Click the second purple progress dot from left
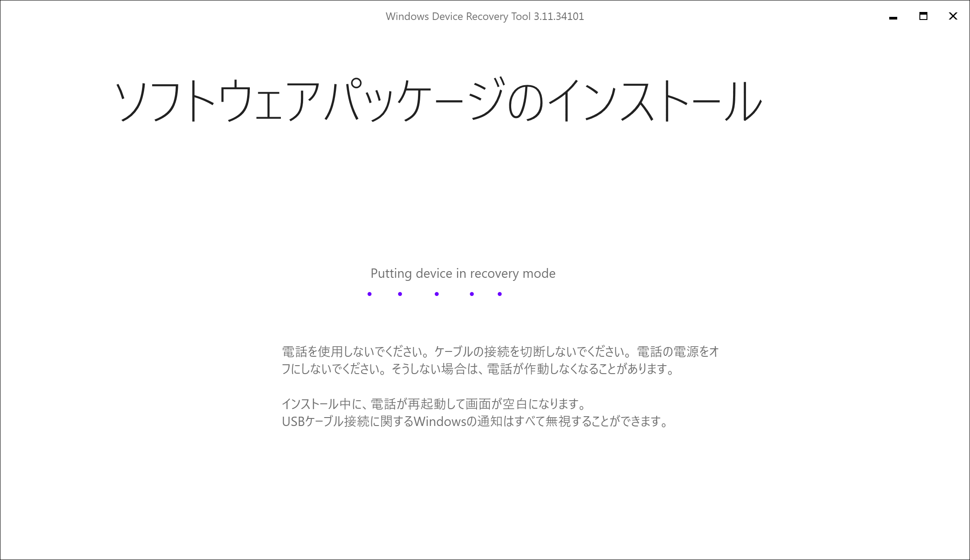 400,294
